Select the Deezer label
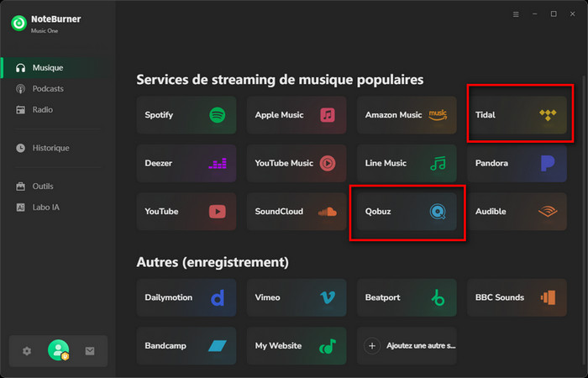The width and height of the screenshot is (588, 378). click(x=158, y=163)
